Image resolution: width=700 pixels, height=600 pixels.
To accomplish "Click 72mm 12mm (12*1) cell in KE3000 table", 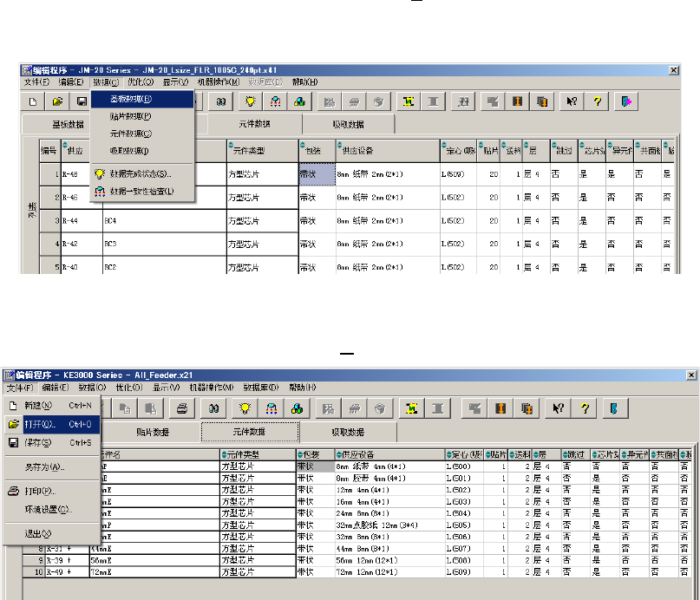I will [x=389, y=572].
